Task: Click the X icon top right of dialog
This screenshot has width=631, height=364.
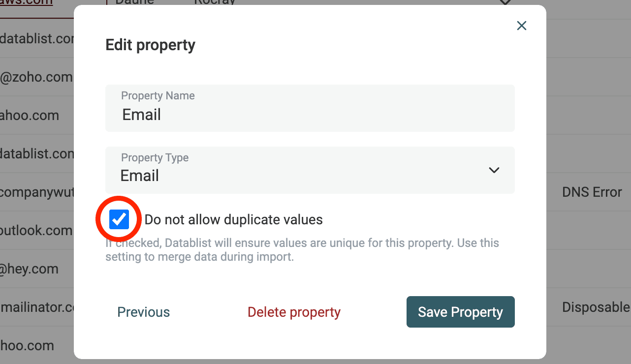Action: (x=521, y=25)
